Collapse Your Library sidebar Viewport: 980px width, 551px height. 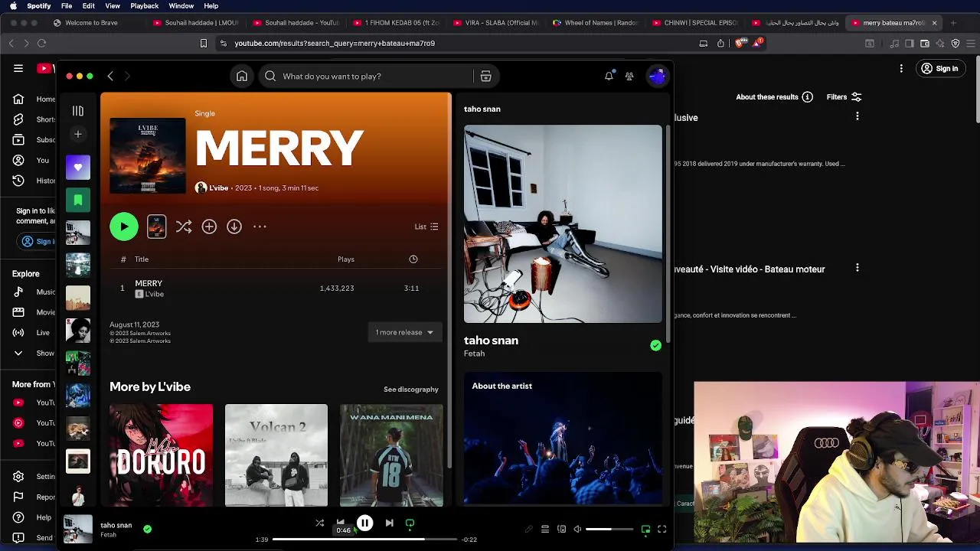[77, 111]
